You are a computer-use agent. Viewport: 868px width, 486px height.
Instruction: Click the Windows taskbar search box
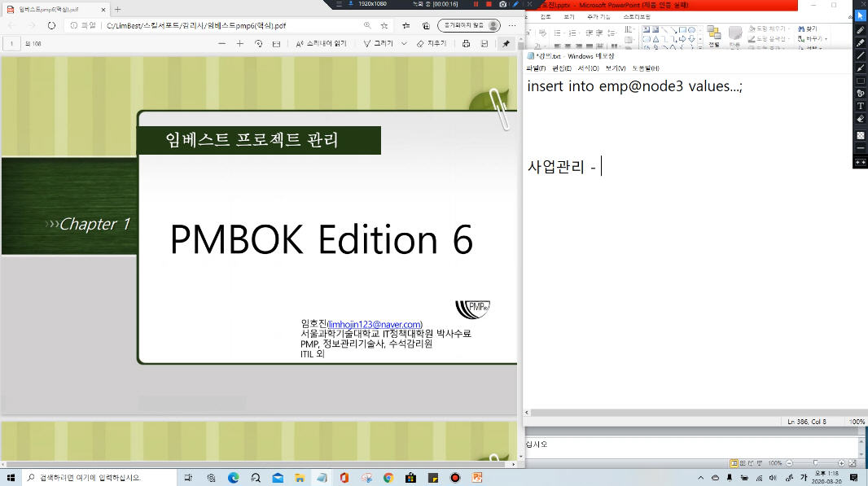pos(99,478)
